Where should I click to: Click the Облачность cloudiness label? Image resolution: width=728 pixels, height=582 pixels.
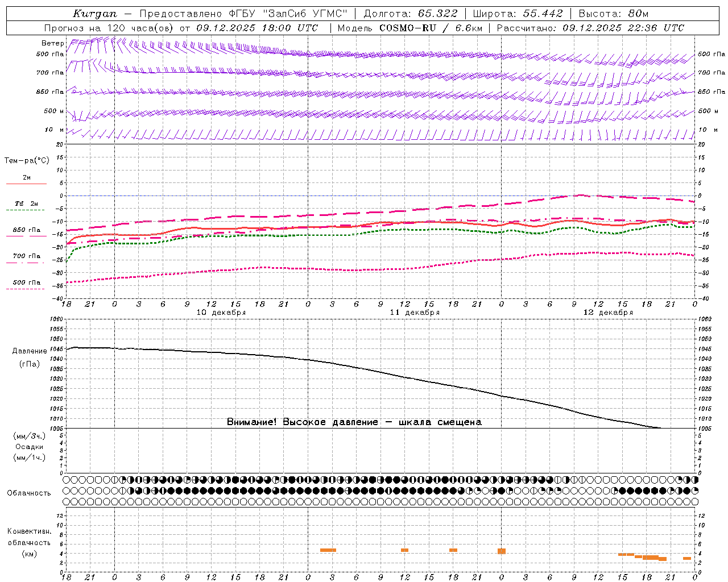tap(28, 493)
